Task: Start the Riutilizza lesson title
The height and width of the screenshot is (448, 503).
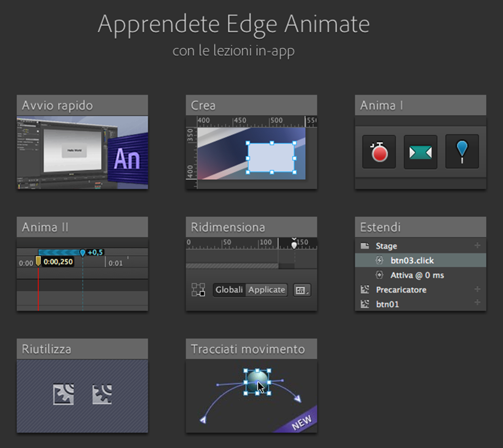Action: [47, 349]
